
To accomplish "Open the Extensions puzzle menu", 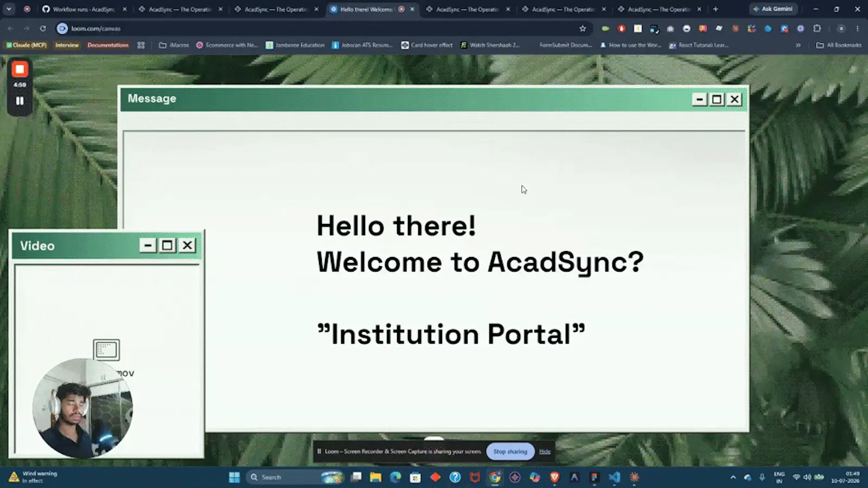I will [817, 29].
